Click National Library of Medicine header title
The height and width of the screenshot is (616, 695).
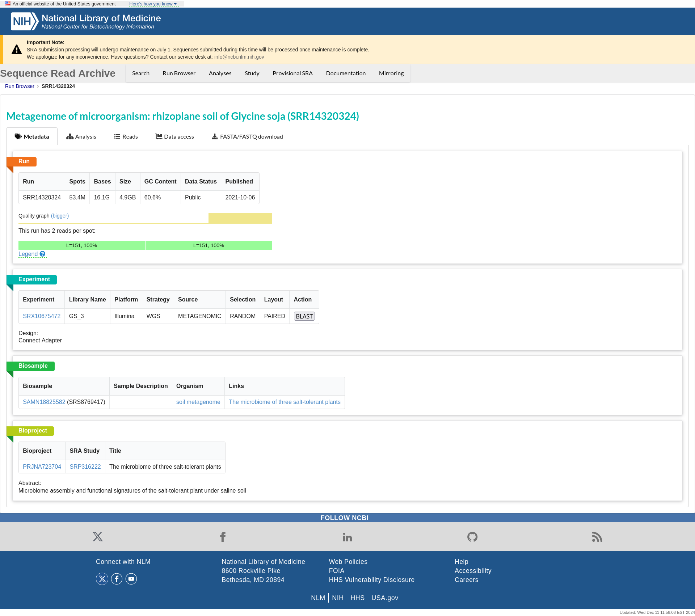pos(101,18)
